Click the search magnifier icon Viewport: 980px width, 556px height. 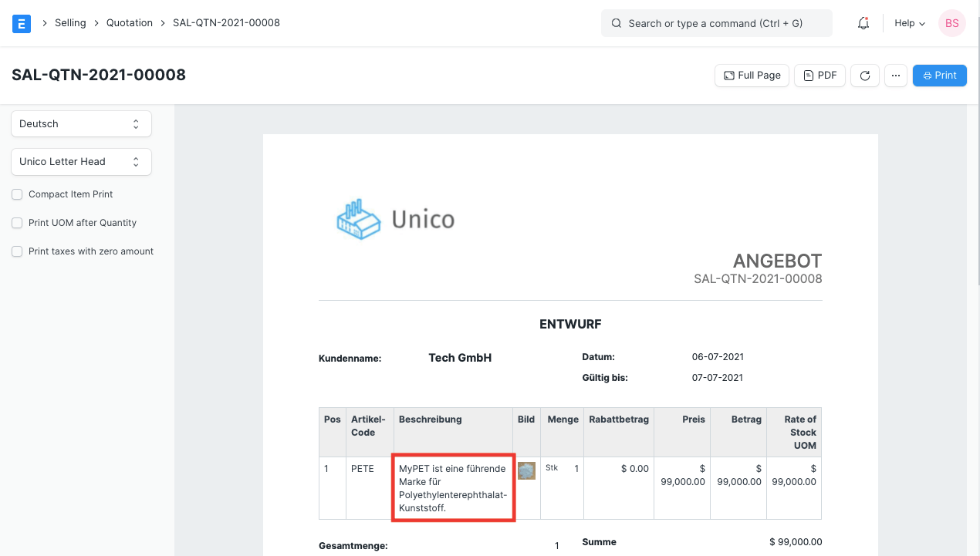tap(616, 23)
